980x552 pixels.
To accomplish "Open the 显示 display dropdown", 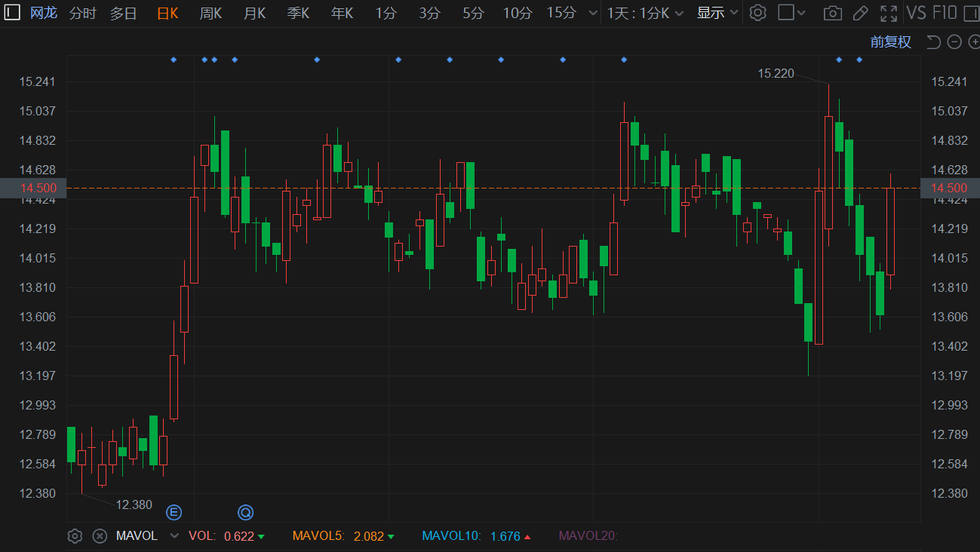I will [x=717, y=13].
